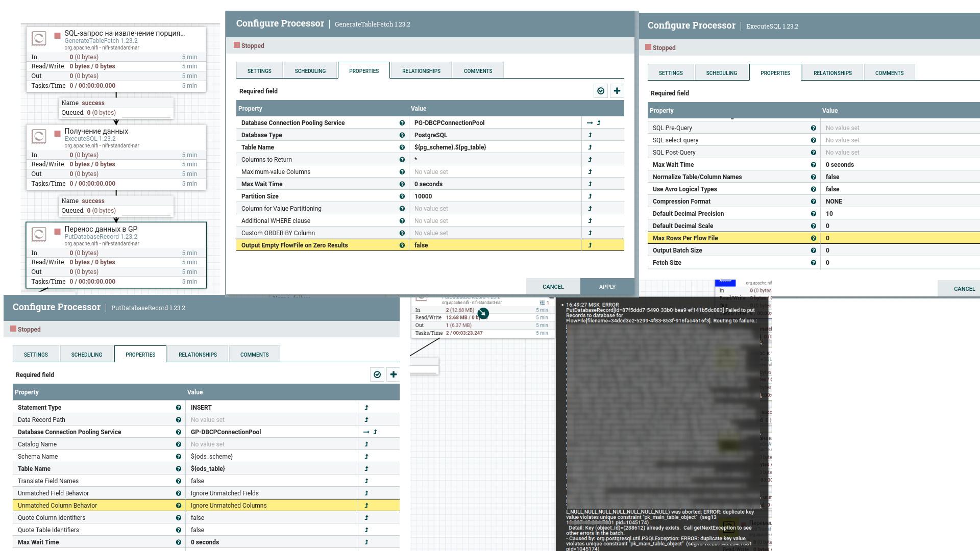The image size is (980, 551).
Task: Click the help icon next to Partition Size
Action: point(402,196)
